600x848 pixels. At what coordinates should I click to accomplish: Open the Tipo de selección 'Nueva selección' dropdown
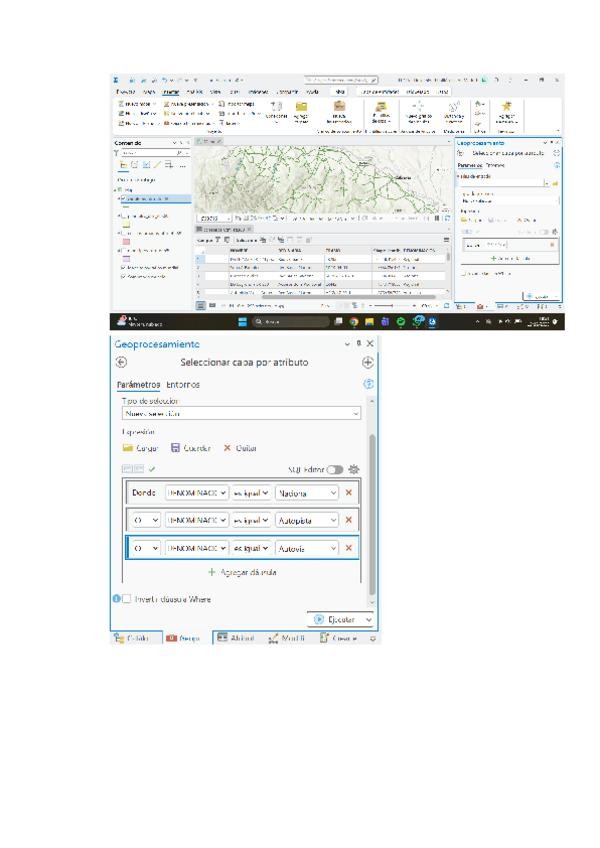[241, 413]
